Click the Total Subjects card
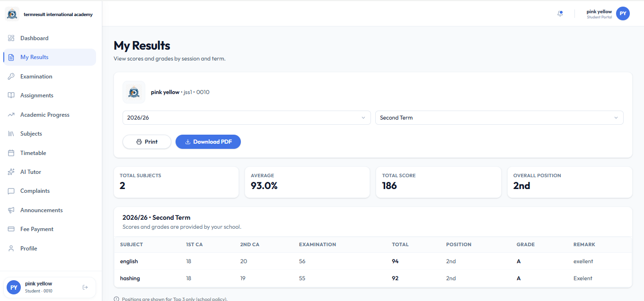 tap(176, 182)
